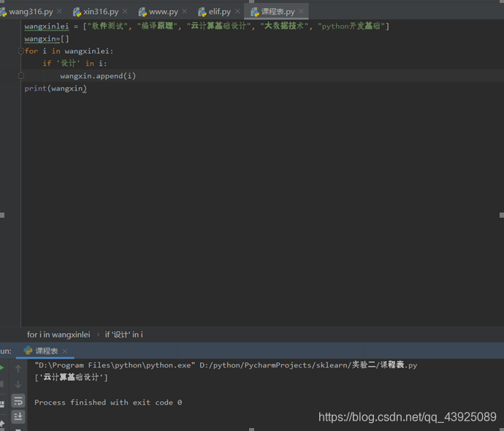Click console output ['云计算基础设计']
The height and width of the screenshot is (431, 504).
[x=71, y=378]
